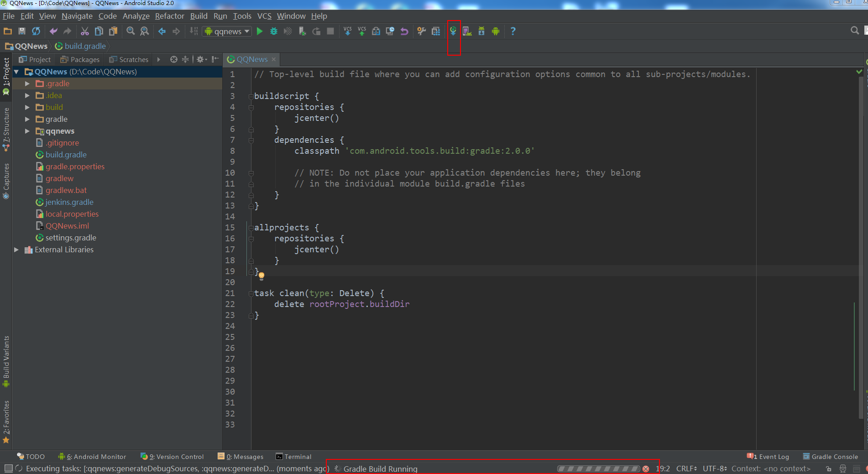The width and height of the screenshot is (868, 474).
Task: Navigate back with the blue left arrow
Action: [x=162, y=31]
